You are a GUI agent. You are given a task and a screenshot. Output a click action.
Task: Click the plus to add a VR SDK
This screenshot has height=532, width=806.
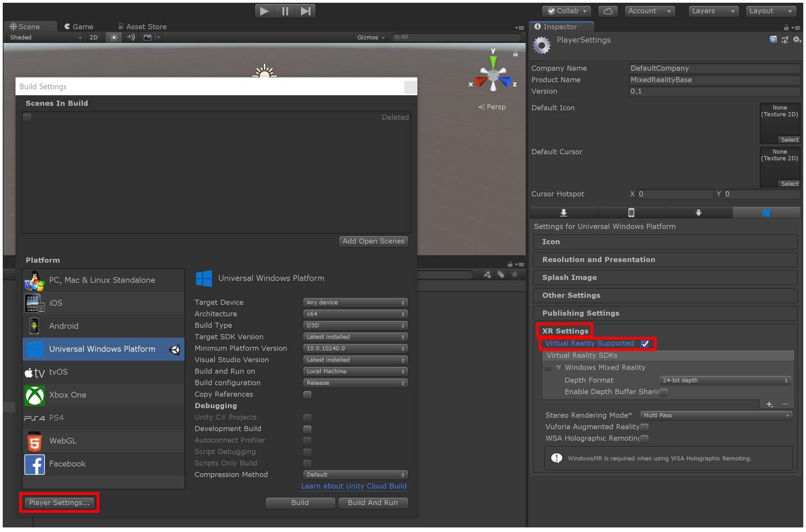[x=769, y=405]
